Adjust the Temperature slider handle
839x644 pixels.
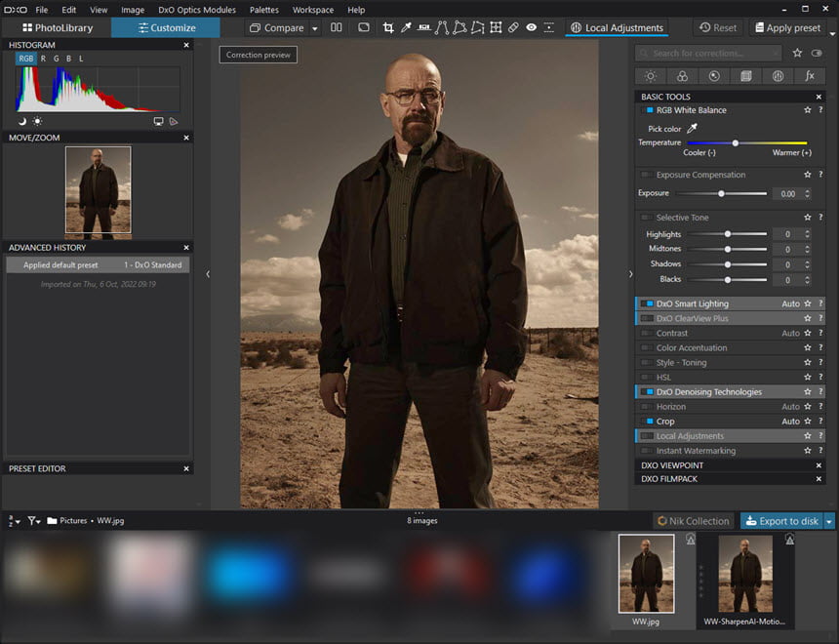tap(736, 142)
